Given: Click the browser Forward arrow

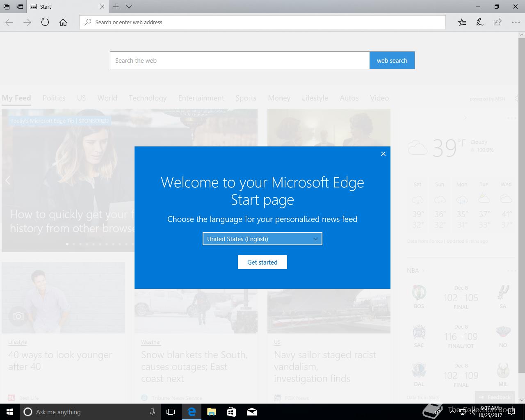Looking at the screenshot, I should tap(27, 23).
